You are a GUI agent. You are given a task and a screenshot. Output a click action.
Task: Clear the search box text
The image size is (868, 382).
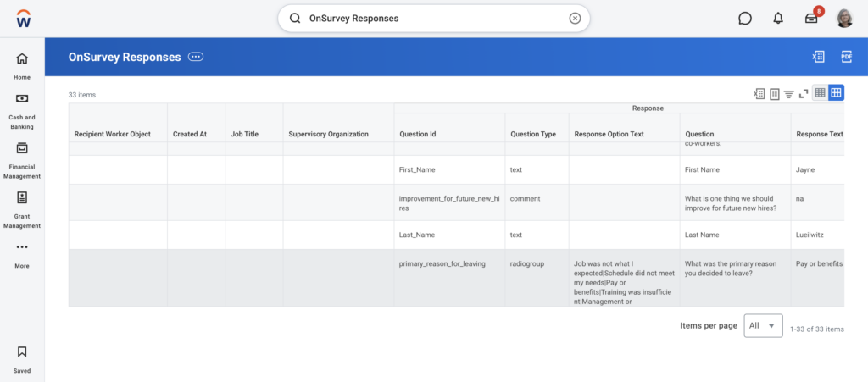coord(575,18)
